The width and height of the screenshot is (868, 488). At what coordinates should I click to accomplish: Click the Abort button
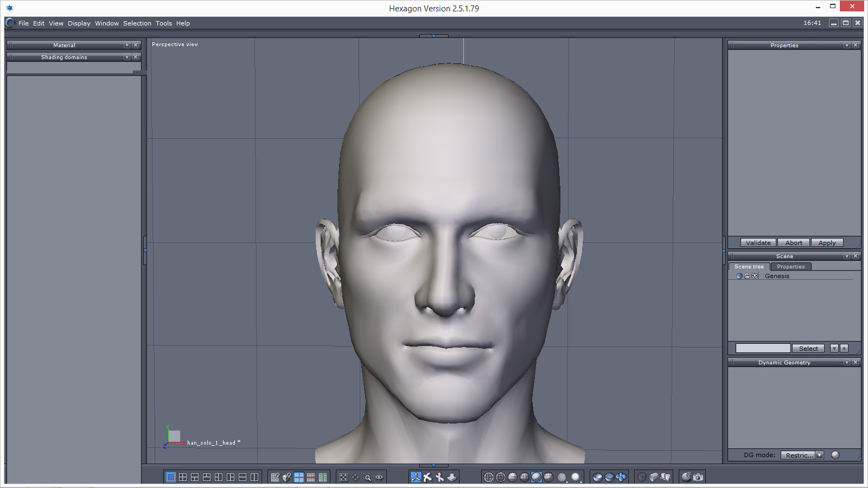794,243
